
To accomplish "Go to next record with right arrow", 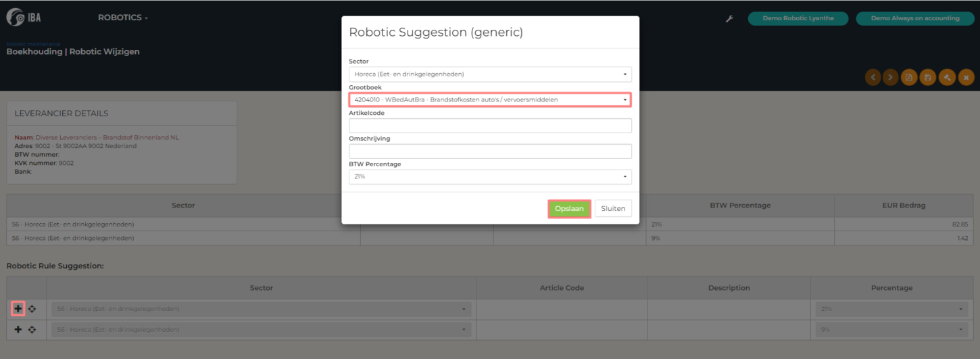I will click(x=891, y=78).
